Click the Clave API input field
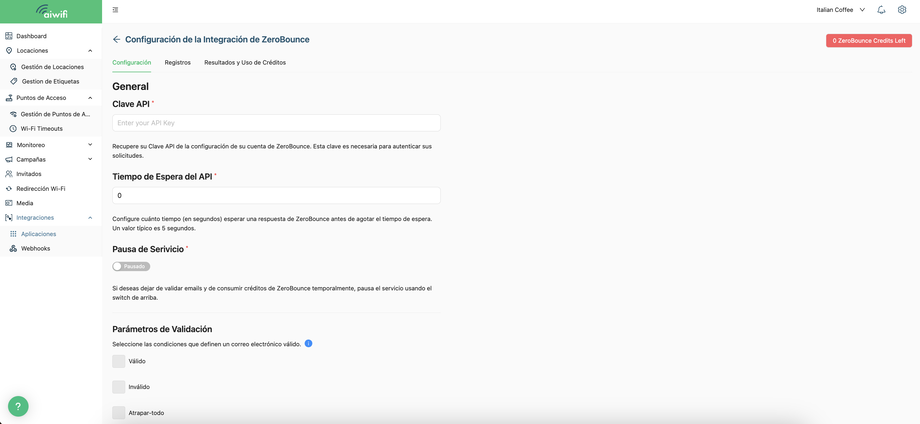Screen dimensions: 920x424 click(276, 123)
